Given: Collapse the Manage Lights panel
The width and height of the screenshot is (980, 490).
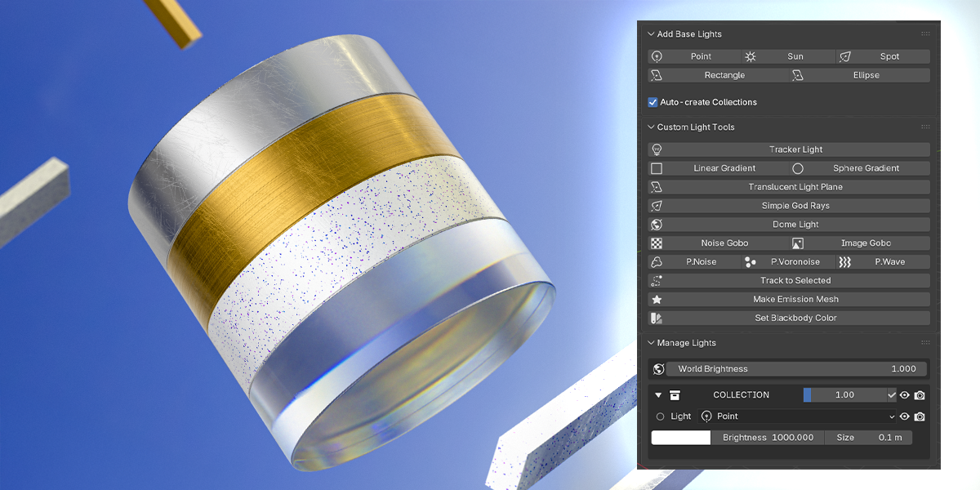Looking at the screenshot, I should (x=651, y=343).
